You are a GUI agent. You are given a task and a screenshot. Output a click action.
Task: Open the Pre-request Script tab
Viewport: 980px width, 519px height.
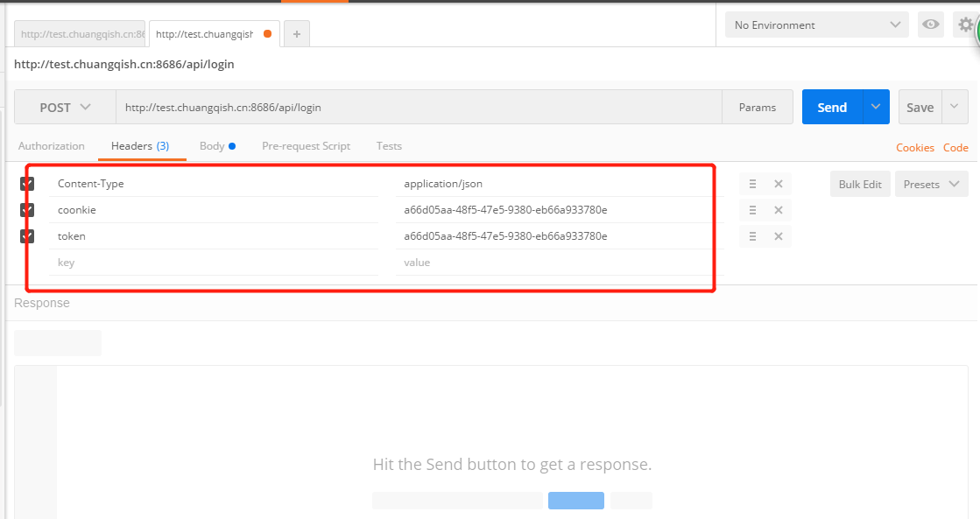click(307, 146)
